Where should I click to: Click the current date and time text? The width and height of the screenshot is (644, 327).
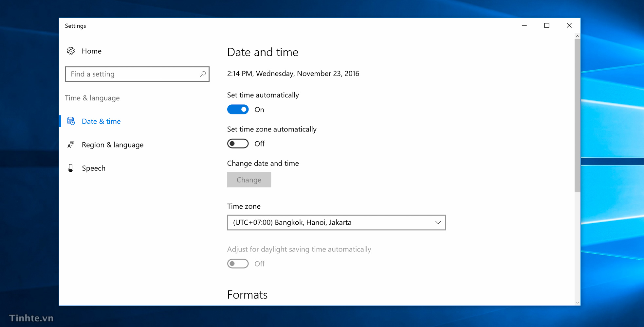pyautogui.click(x=293, y=74)
